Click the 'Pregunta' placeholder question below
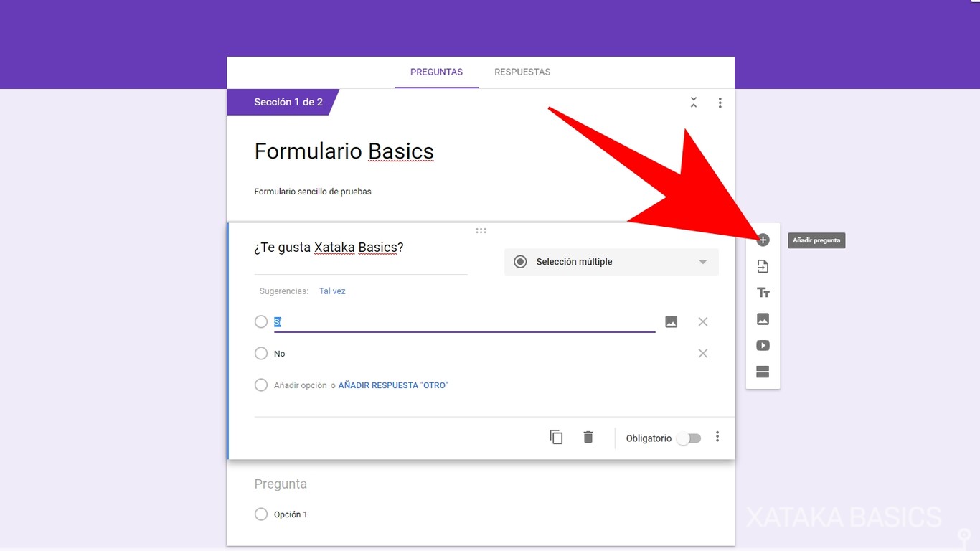Image resolution: width=980 pixels, height=551 pixels. pyautogui.click(x=281, y=484)
